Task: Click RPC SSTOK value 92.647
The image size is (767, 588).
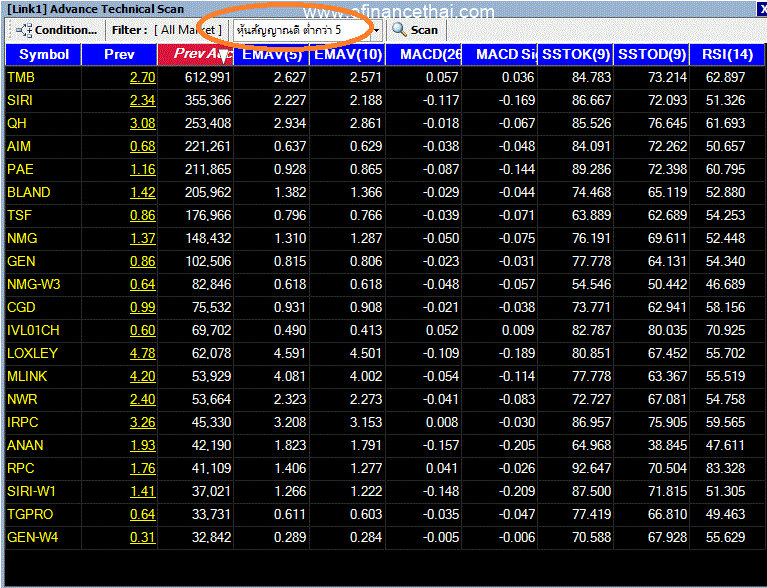Action: [x=591, y=468]
